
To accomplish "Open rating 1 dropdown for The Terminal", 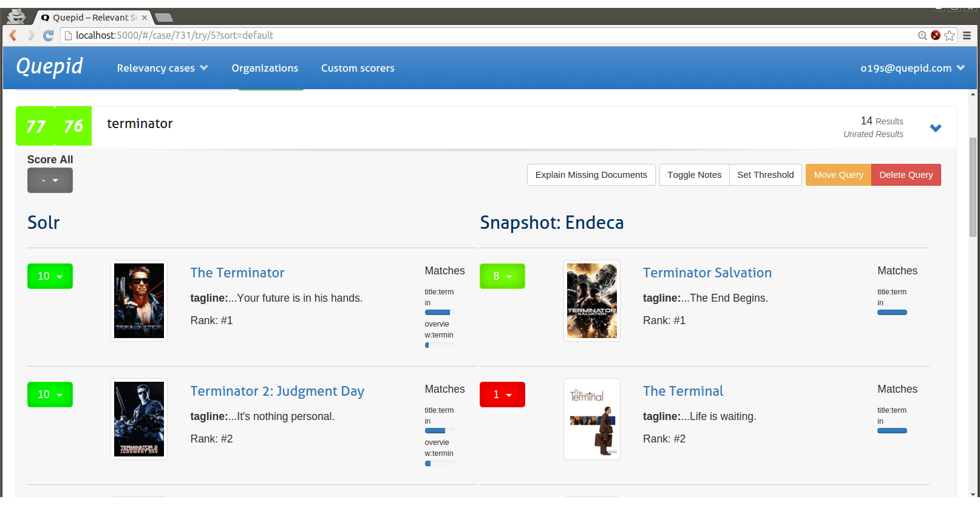I will click(x=502, y=395).
